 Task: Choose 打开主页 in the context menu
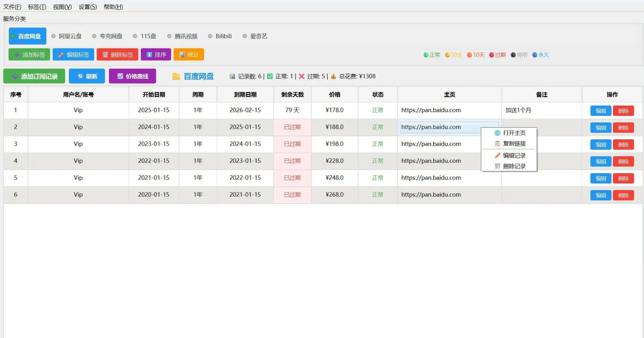click(x=514, y=133)
